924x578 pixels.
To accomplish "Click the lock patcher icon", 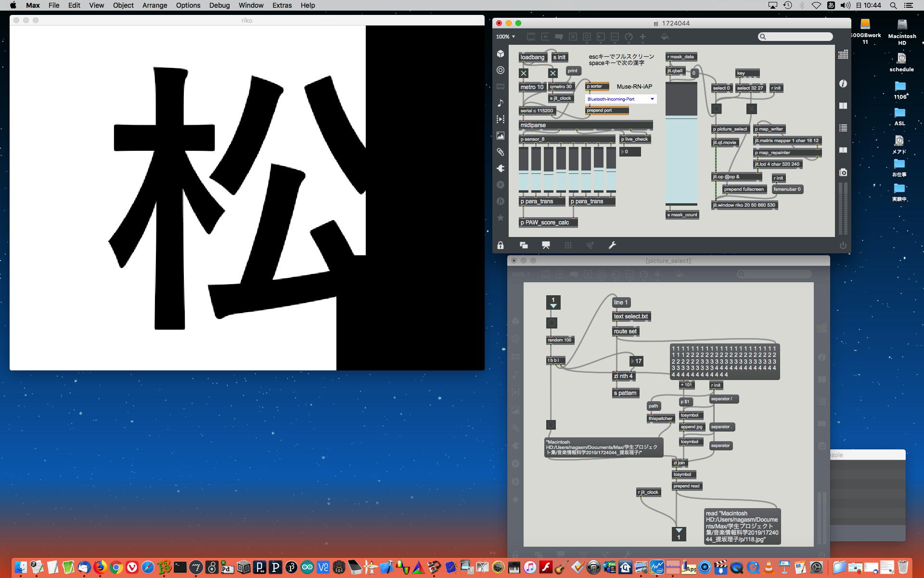I will point(500,246).
